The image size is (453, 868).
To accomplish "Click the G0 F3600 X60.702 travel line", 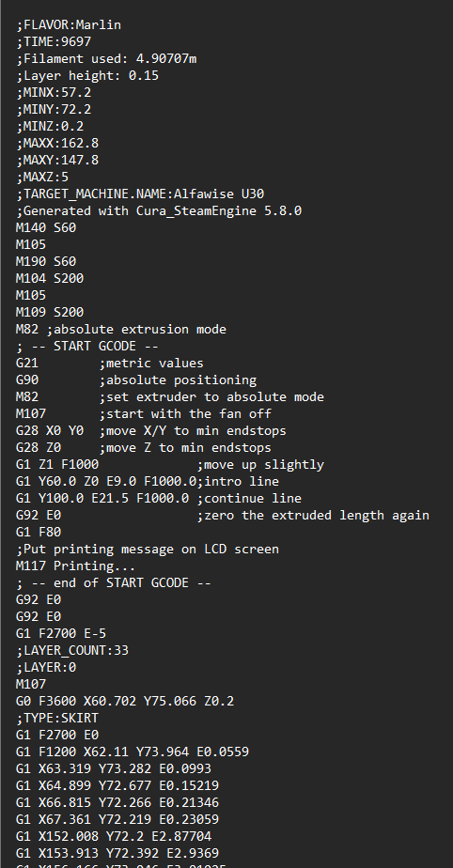I will (125, 702).
